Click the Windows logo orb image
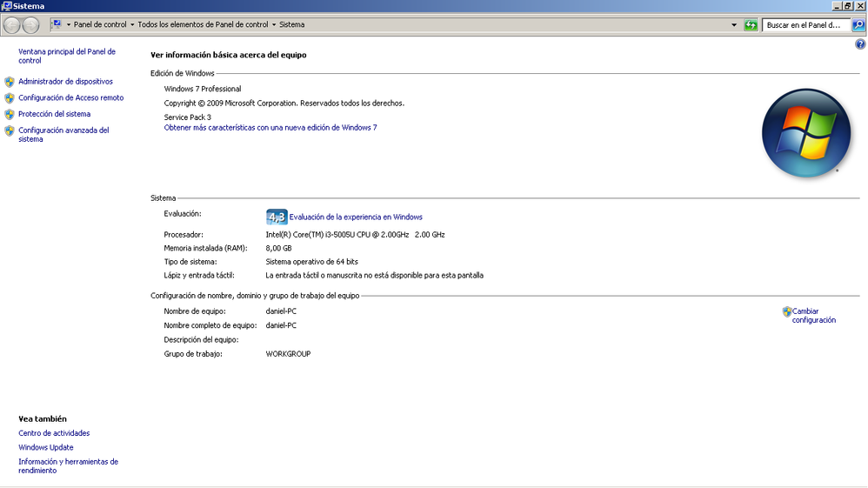 pos(806,133)
